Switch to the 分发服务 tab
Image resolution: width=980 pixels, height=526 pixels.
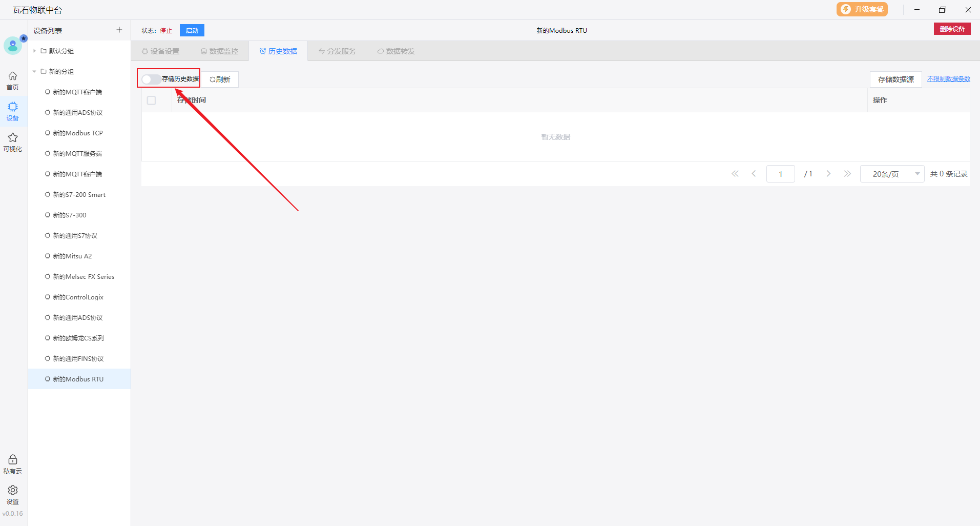click(337, 51)
